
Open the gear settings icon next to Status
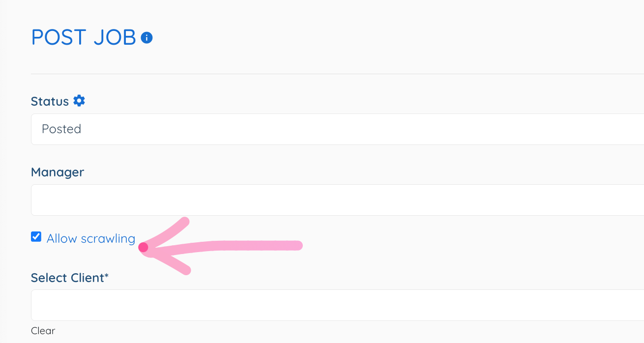79,101
